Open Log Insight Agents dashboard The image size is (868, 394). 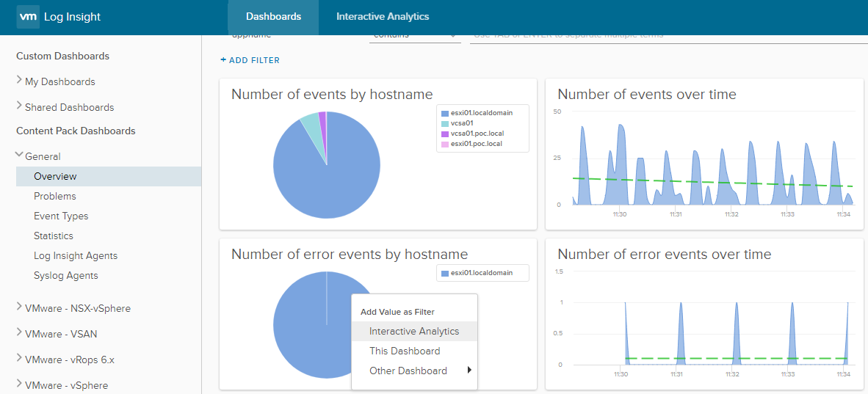coord(76,256)
